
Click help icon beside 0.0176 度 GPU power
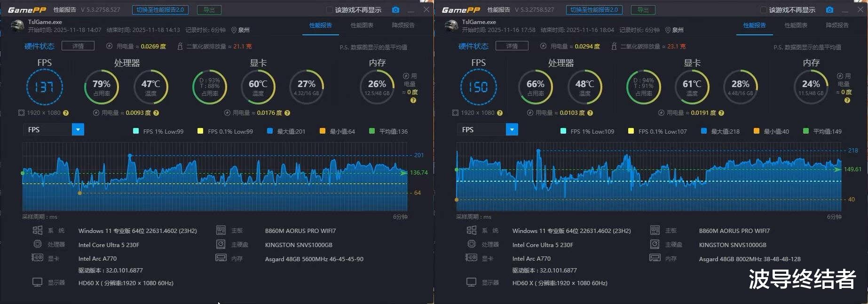(x=287, y=113)
